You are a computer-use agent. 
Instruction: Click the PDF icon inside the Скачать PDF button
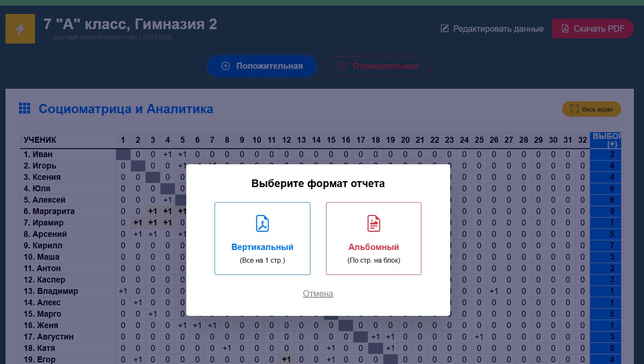coord(565,29)
